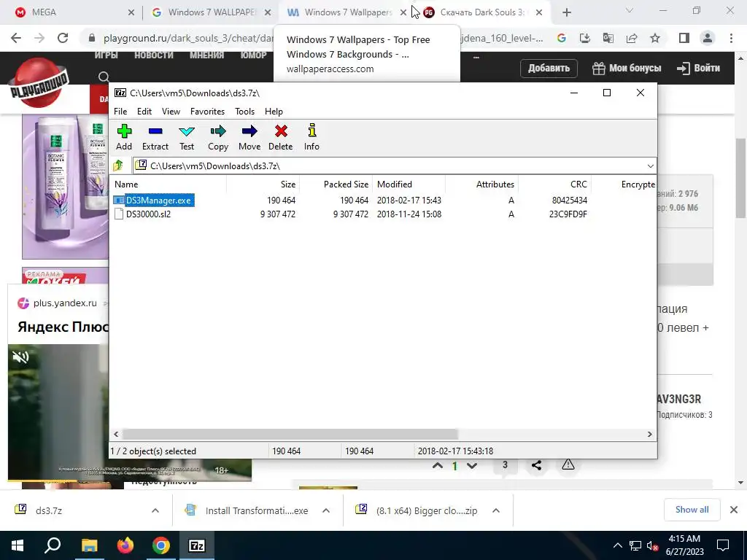Expand options for Bigger clo...zip download
Viewport: 747px width, 560px height.
click(x=496, y=510)
